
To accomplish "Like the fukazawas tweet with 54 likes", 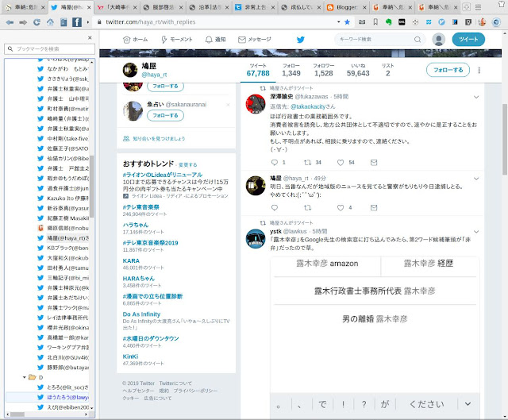I will coord(341,162).
